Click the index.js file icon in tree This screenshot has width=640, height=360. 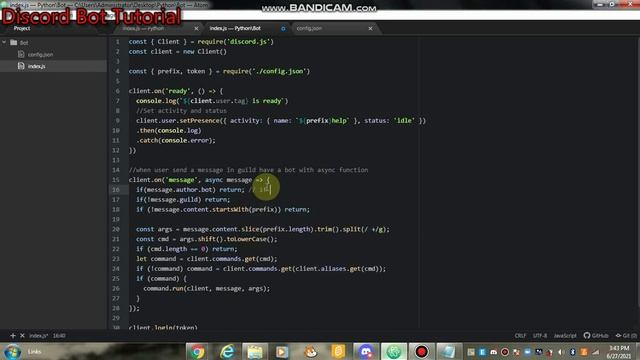21,66
